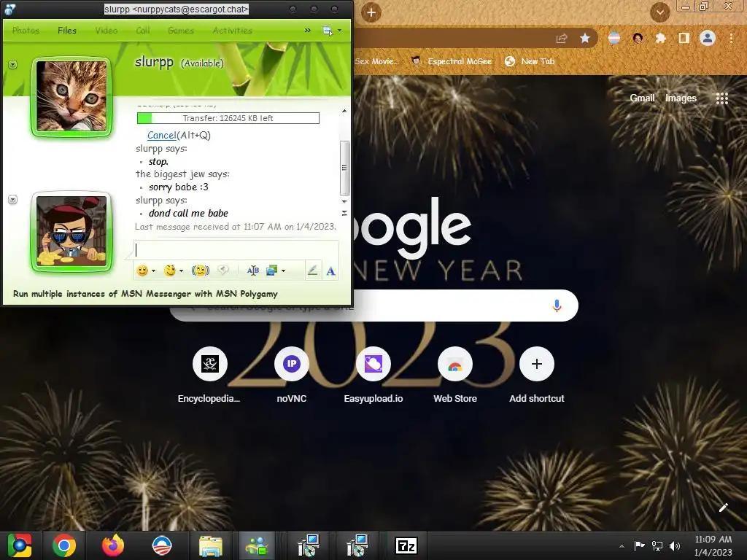Click the conversation scrollbar thumb
Image resolution: width=747 pixels, height=560 pixels.
[x=344, y=168]
